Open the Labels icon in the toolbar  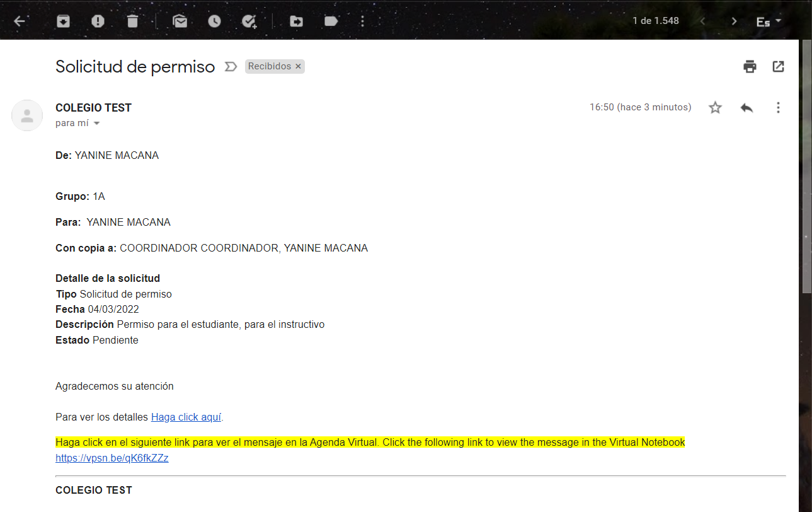pos(331,21)
